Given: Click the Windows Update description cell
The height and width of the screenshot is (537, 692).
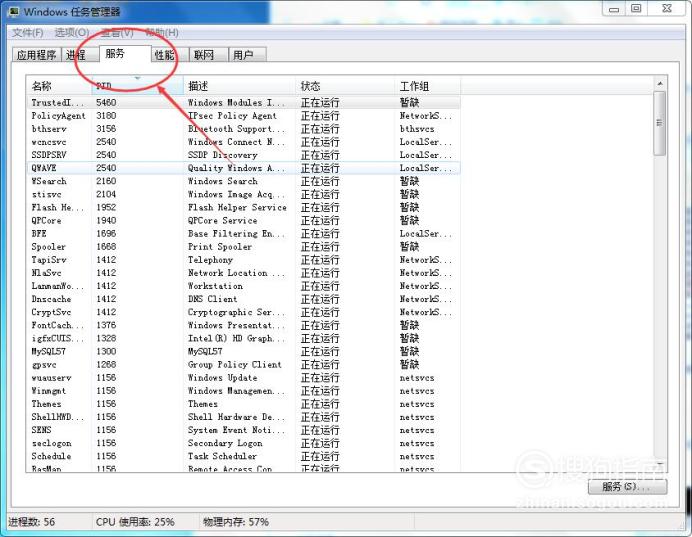Looking at the screenshot, I should click(222, 378).
